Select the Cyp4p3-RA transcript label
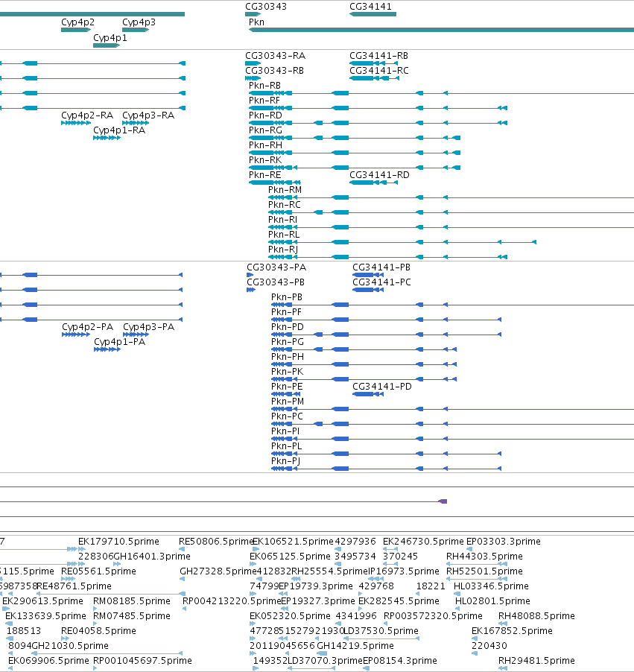The image size is (634, 672). coord(148,115)
